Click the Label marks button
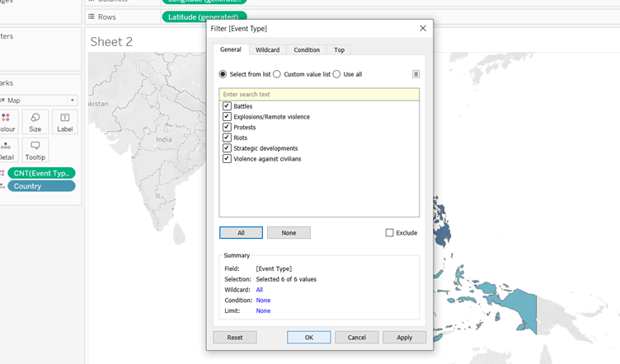Viewport: 620px width, 364px height. 64,122
